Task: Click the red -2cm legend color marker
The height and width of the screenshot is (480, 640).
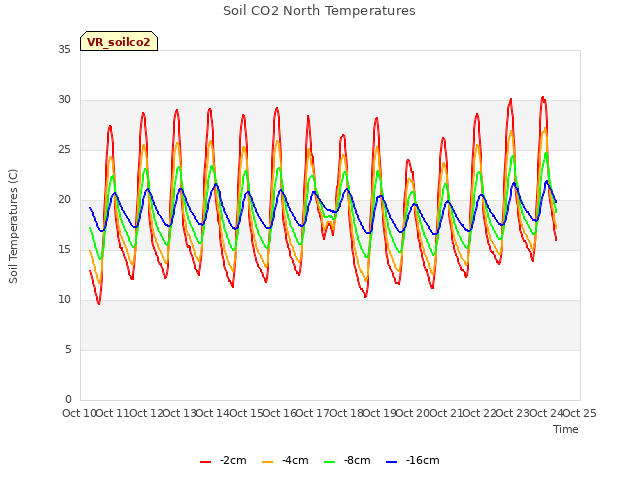Action: pyautogui.click(x=205, y=462)
